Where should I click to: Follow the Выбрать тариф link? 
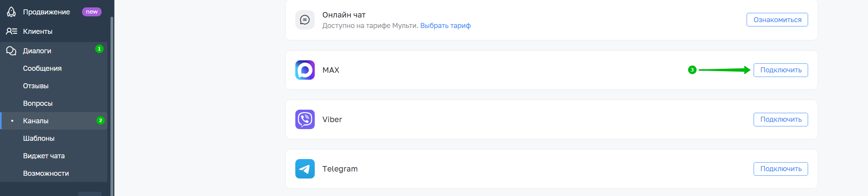(x=445, y=26)
